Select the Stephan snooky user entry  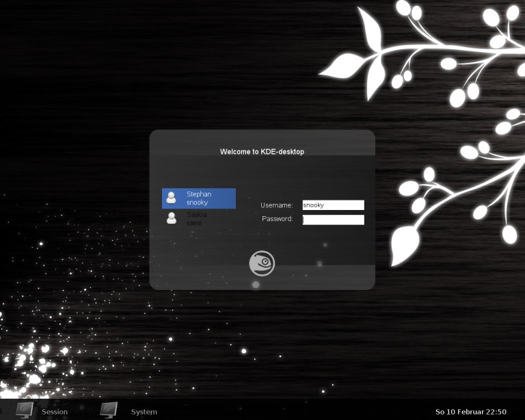[x=199, y=198]
